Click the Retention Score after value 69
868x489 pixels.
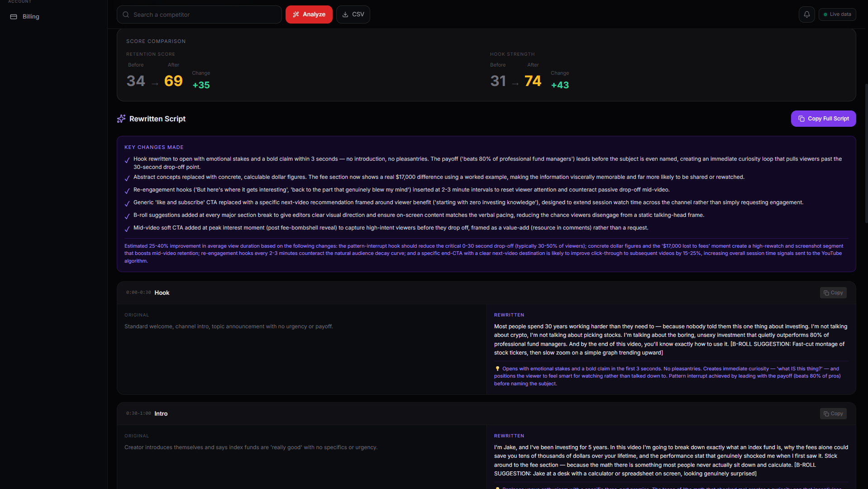[173, 81]
